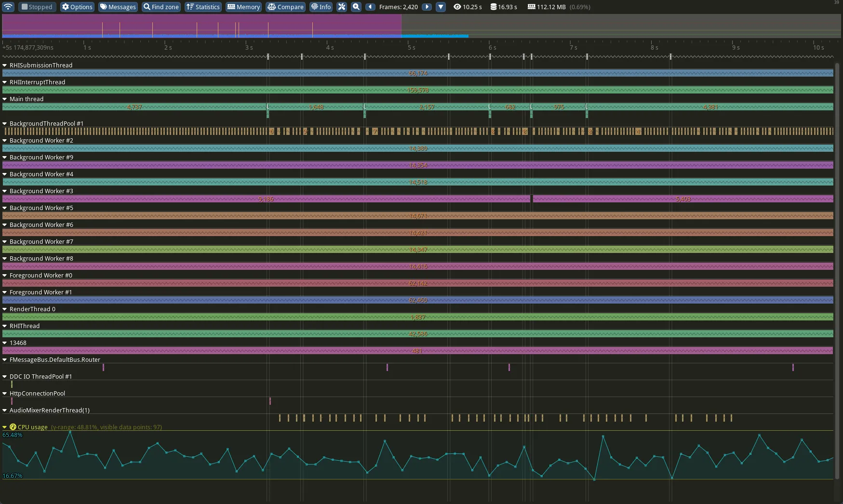Open the Find zone search
The width and height of the screenshot is (843, 504).
[161, 7]
